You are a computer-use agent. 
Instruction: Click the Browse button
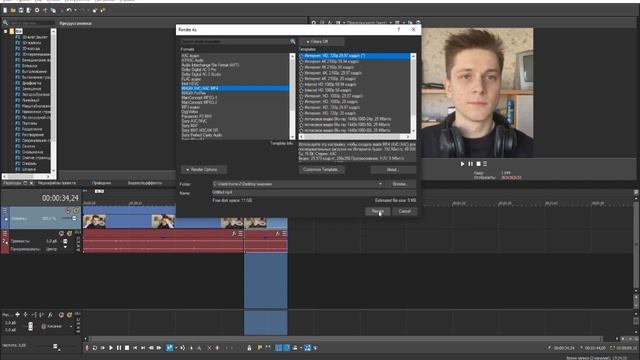[400, 184]
